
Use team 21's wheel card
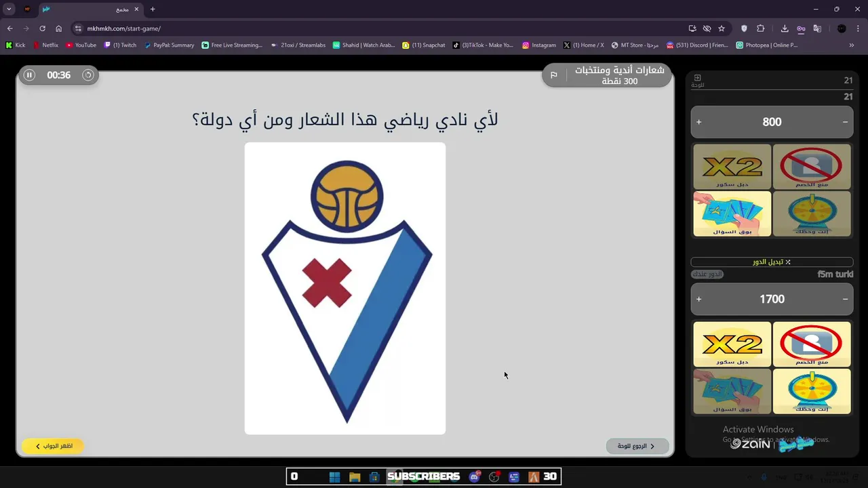coord(811,213)
